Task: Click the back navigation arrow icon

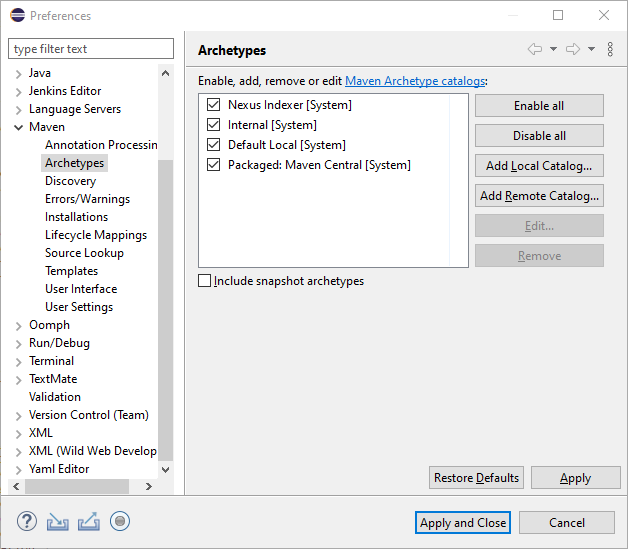Action: point(534,49)
